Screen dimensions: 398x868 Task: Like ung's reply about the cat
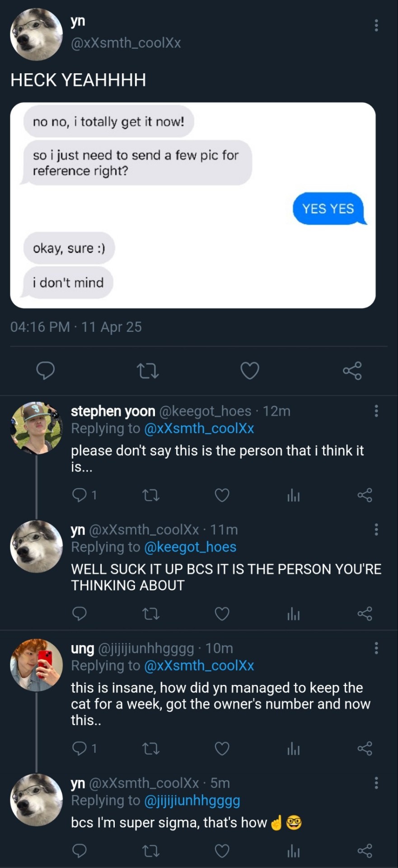coord(222,749)
